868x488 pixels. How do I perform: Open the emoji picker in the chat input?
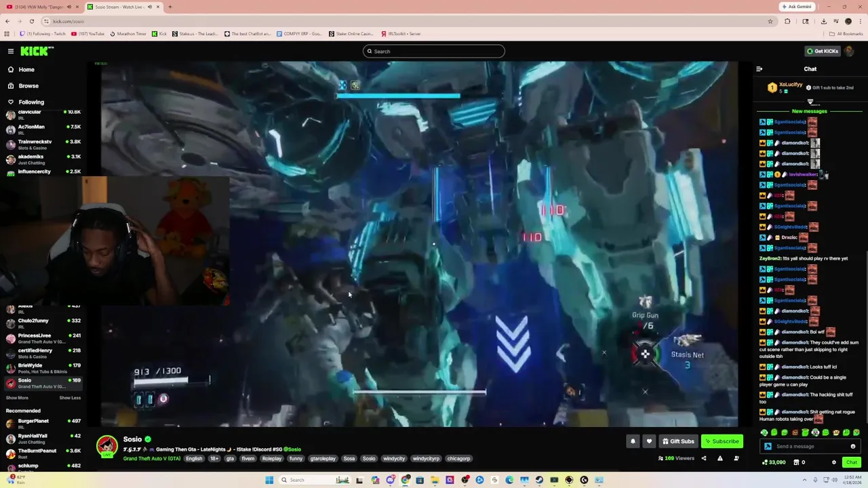coord(853,447)
